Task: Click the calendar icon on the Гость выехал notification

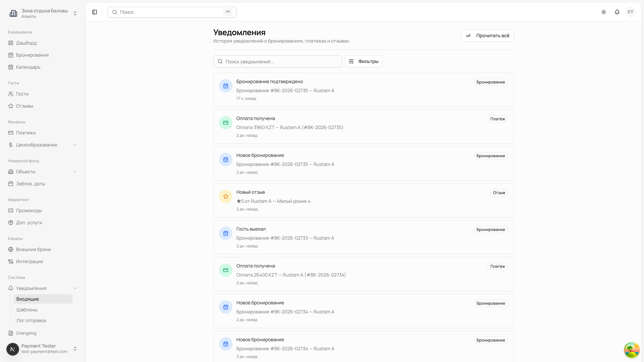Action: (226, 233)
